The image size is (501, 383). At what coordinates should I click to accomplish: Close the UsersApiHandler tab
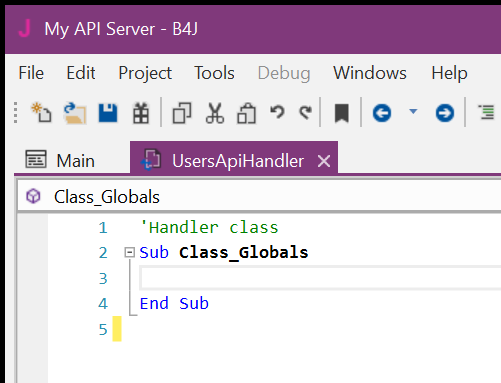(324, 161)
